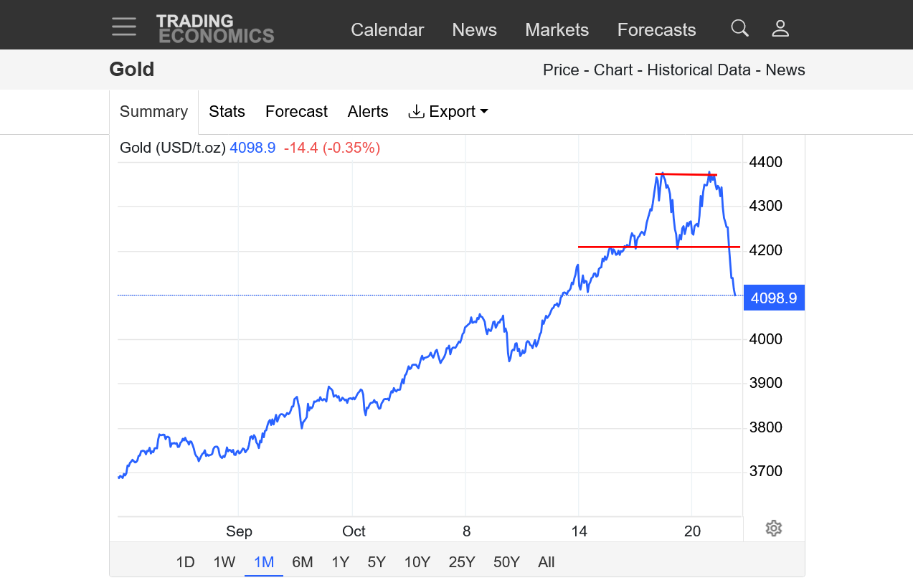
Task: Expand the Export dropdown
Action: pos(448,112)
